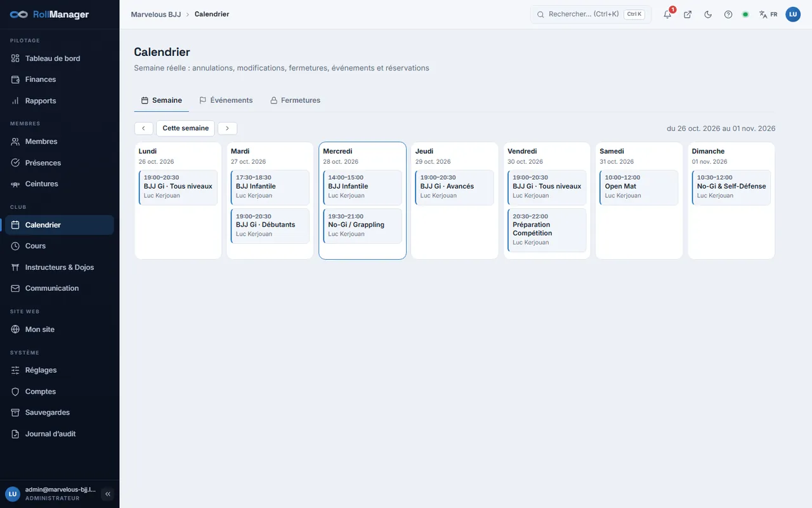Screen dimensions: 812x508
Task: Switch to the Semaine tab
Action: click(x=161, y=100)
